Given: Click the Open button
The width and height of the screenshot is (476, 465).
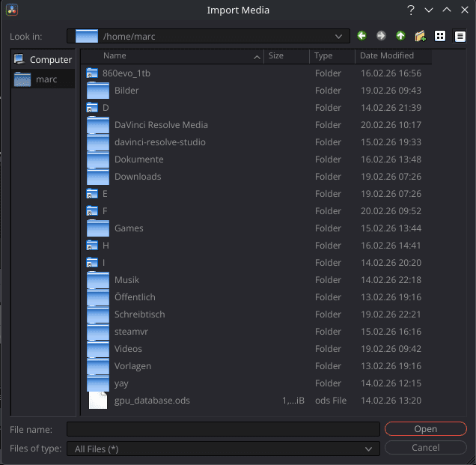Looking at the screenshot, I should coord(426,429).
